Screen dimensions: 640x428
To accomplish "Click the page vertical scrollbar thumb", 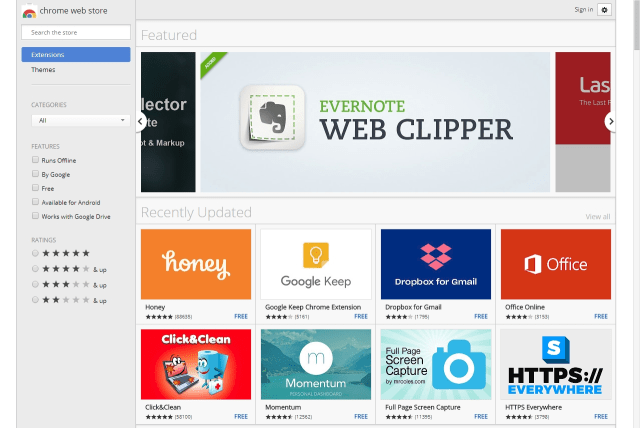I will (x=637, y=24).
